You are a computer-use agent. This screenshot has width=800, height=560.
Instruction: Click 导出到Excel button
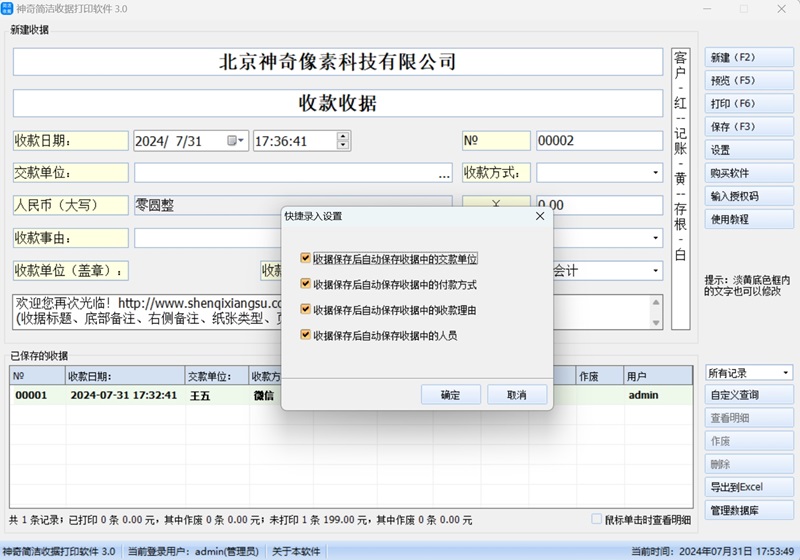coord(749,487)
